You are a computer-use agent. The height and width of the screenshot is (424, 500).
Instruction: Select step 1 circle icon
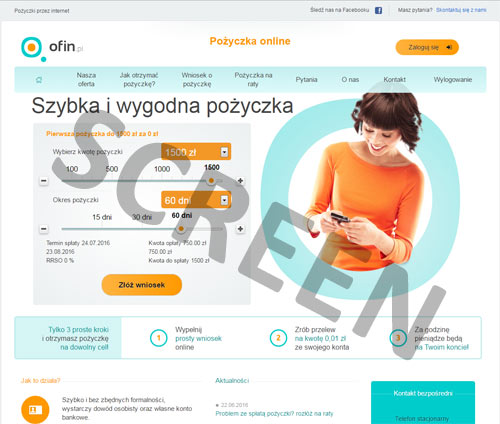[159, 338]
